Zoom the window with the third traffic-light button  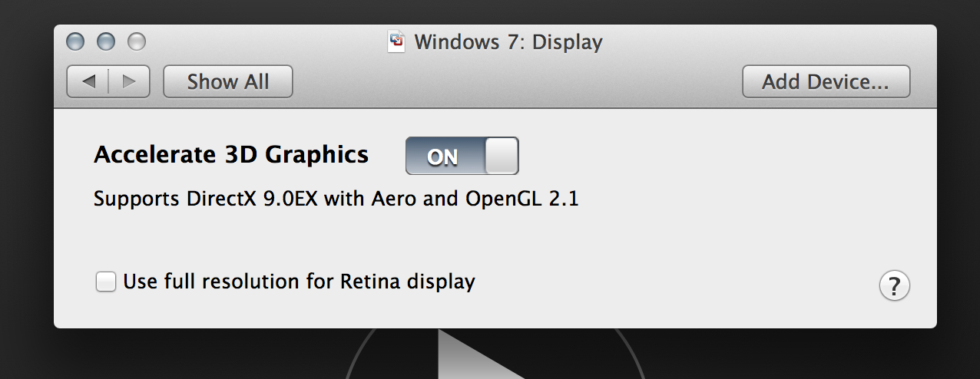(x=136, y=41)
